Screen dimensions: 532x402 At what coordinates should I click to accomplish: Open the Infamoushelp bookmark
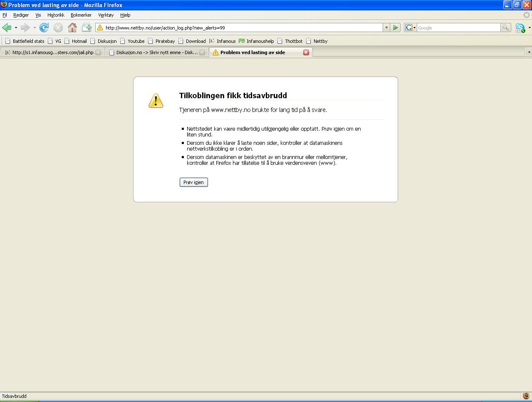[x=256, y=41]
